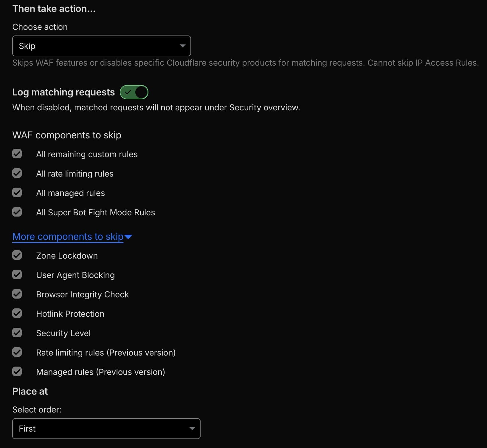This screenshot has height=448, width=487.
Task: Collapse the More components to skip link
Action: click(68, 237)
